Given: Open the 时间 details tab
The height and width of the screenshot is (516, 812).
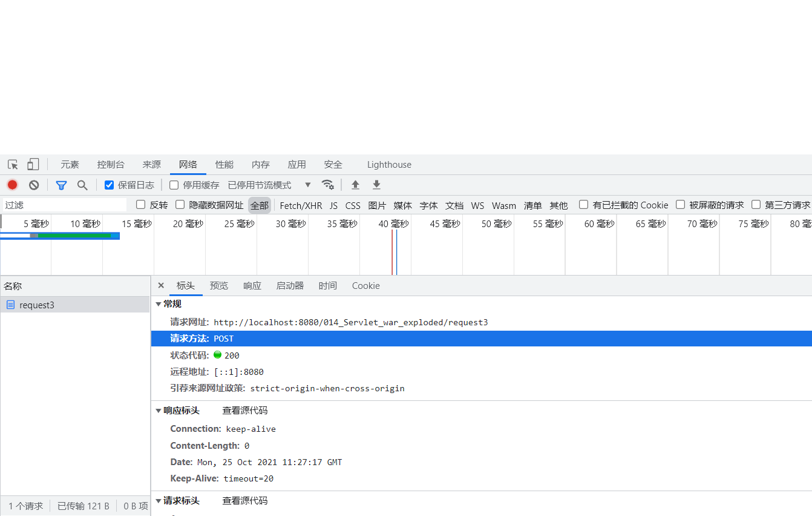Looking at the screenshot, I should click(328, 286).
